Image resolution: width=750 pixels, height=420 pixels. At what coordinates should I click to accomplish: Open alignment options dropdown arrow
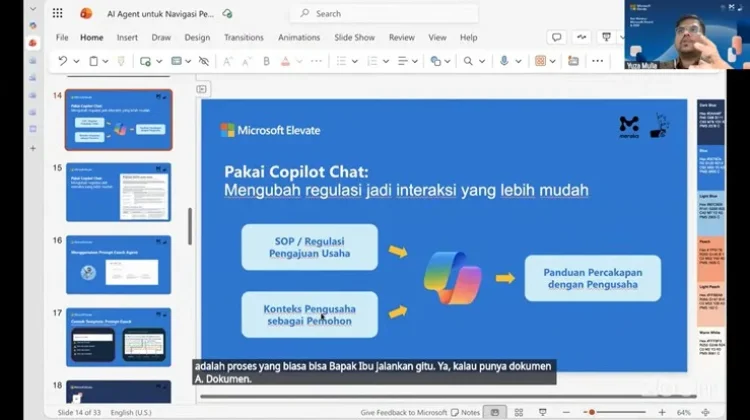415,61
